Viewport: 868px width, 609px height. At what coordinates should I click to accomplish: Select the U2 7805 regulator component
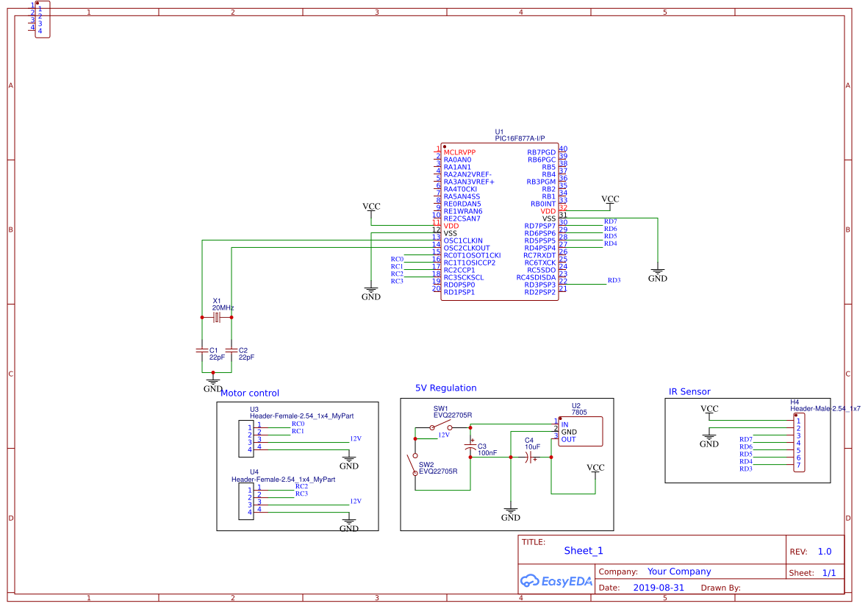(580, 431)
